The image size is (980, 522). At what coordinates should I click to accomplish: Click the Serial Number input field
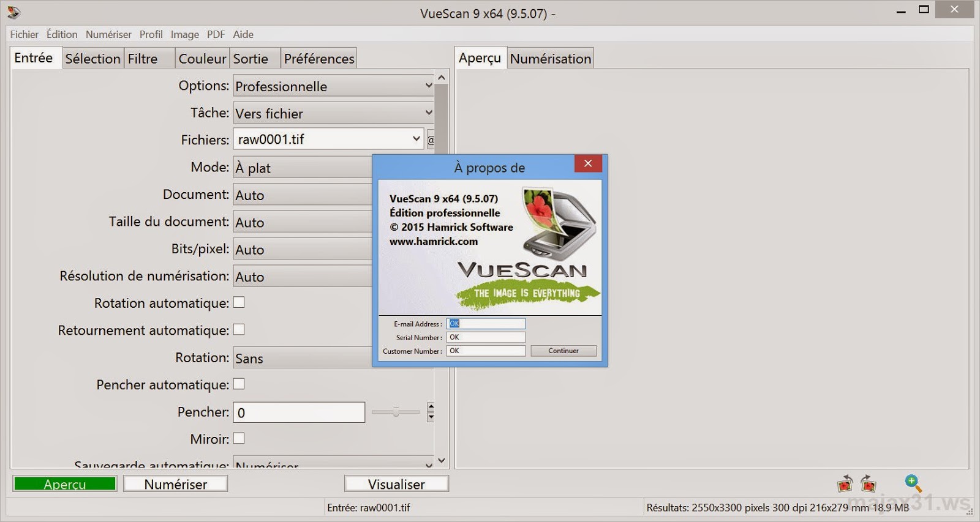[486, 337]
